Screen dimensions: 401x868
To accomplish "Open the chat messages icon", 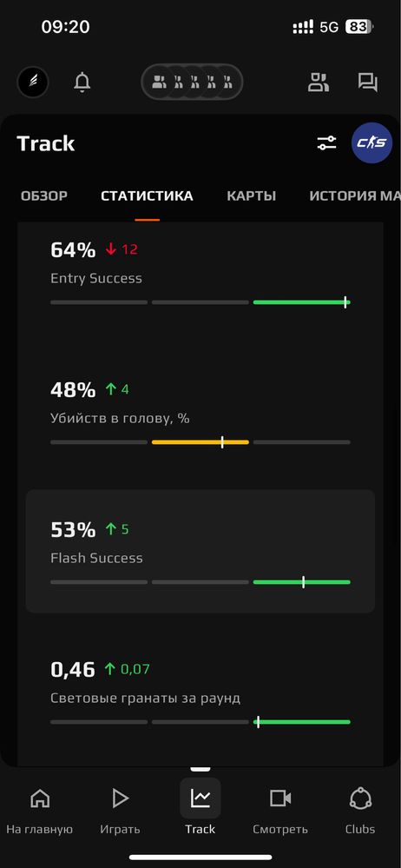I will (x=367, y=83).
